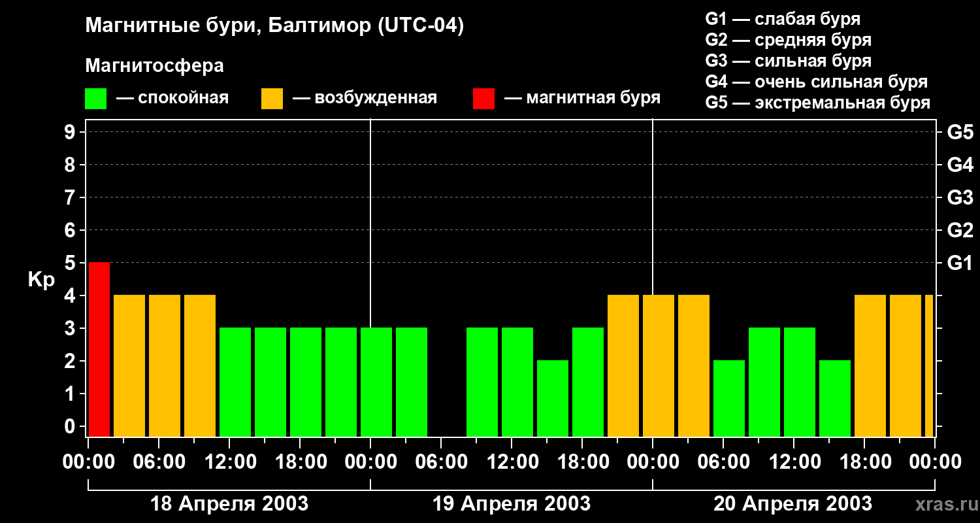Click the line "G1 — слабая буря"

pos(783,19)
